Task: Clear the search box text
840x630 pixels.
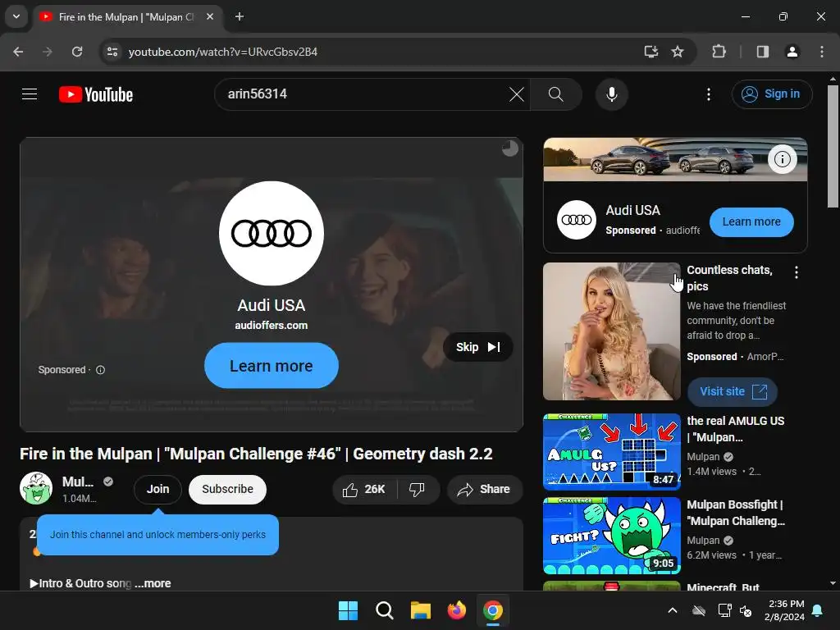Action: point(517,94)
